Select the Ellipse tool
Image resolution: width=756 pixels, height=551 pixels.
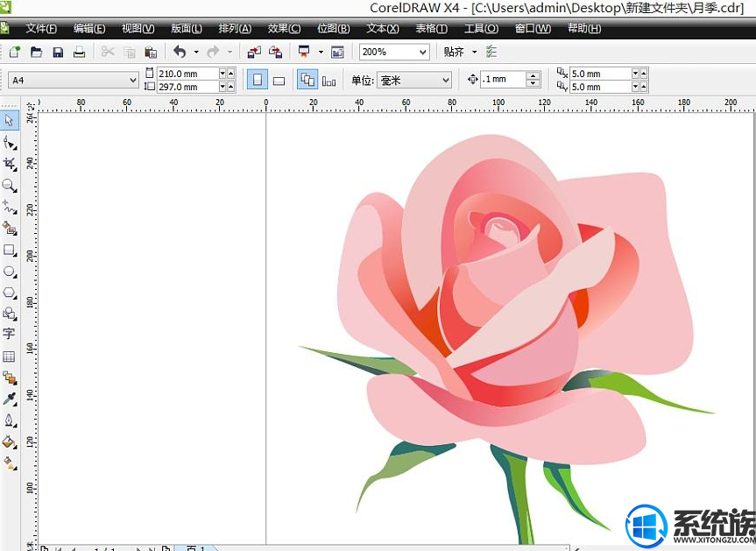(10, 272)
